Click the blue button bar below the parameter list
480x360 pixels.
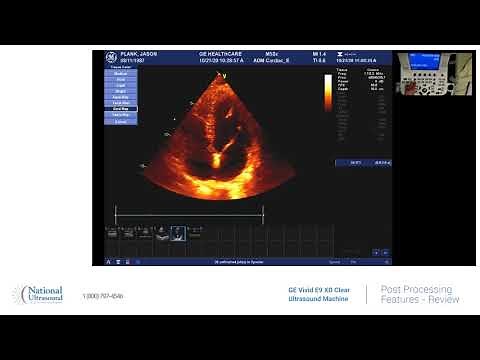(363, 163)
